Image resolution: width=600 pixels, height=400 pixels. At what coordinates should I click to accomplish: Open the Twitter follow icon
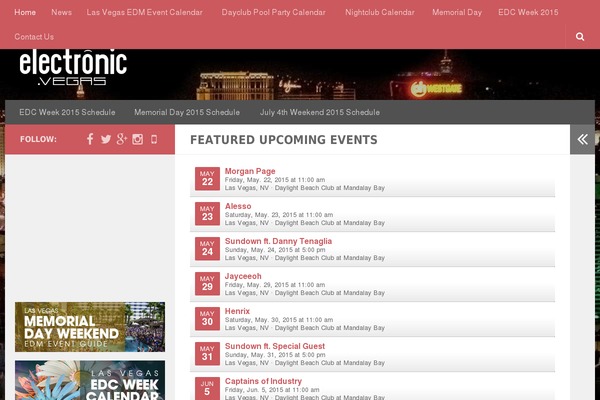click(106, 139)
